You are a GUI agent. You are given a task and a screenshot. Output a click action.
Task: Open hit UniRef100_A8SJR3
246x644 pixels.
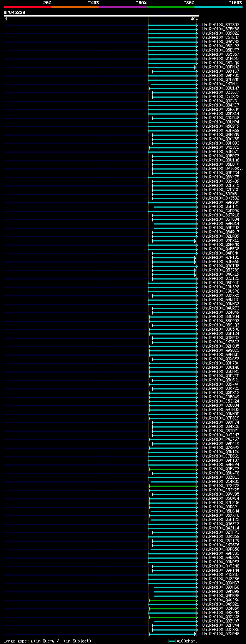point(221,46)
